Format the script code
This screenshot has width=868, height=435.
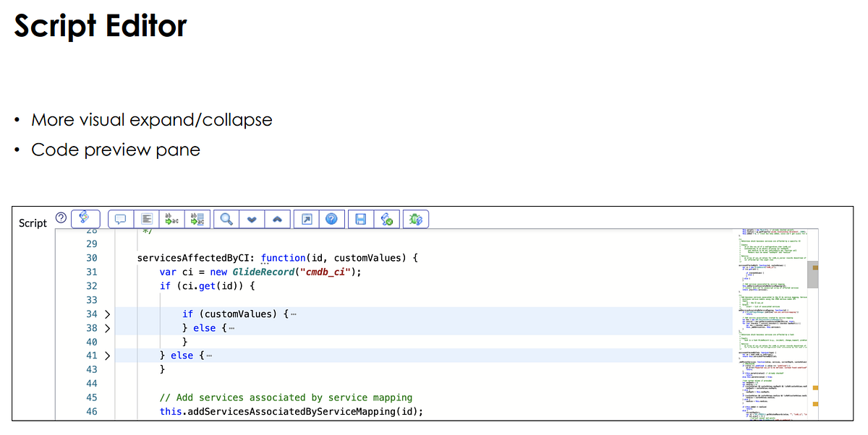[146, 218]
